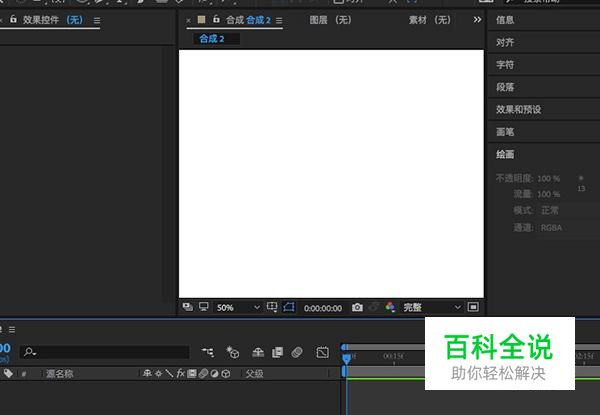600x415 pixels.
Task: Click the show channel RGB color icon
Action: [x=390, y=308]
